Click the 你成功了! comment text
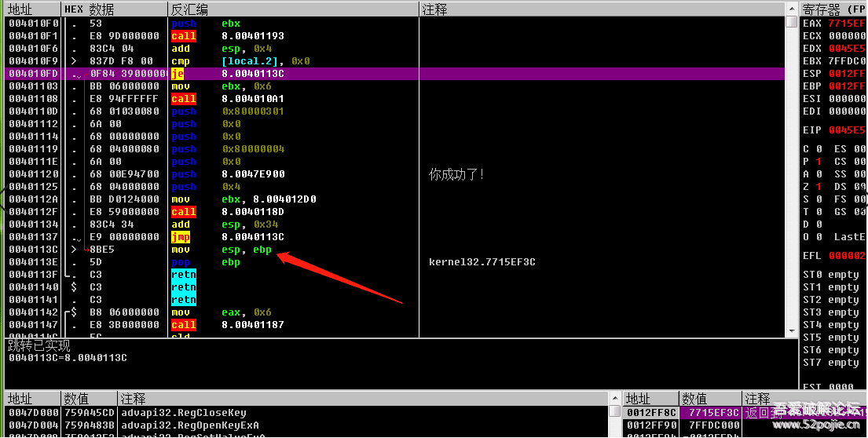 tap(457, 174)
